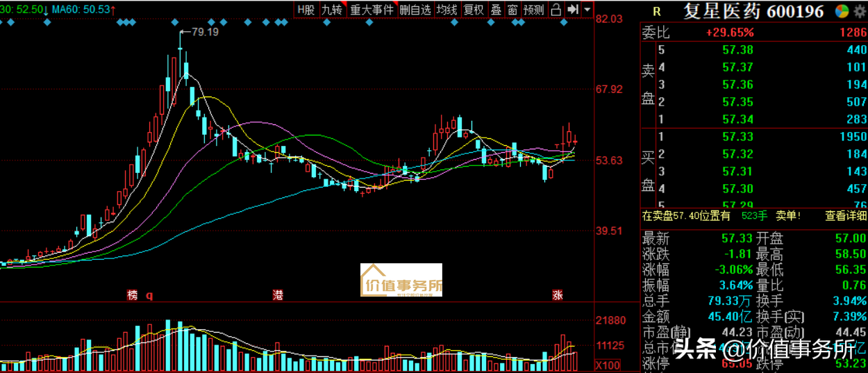Image resolution: width=868 pixels, height=373 pixels.
Task: Click the 最低 value 56.35
Action: pyautogui.click(x=851, y=270)
